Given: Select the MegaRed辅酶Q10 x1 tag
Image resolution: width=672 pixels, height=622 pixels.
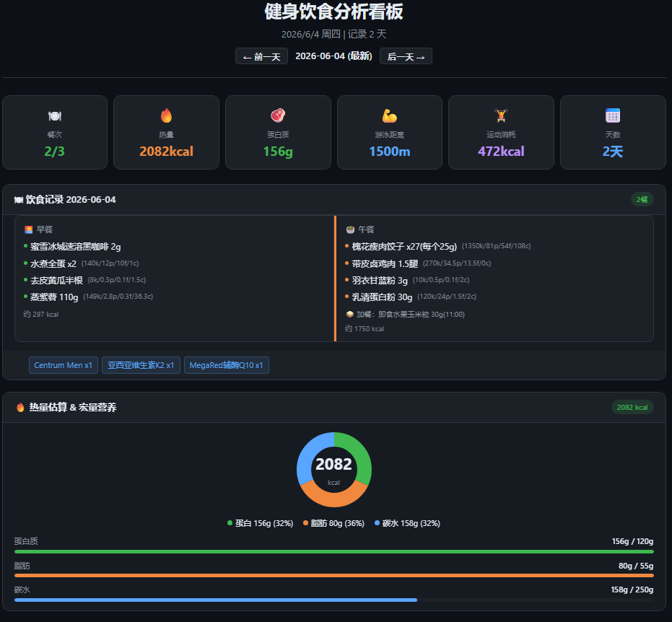Looking at the screenshot, I should pyautogui.click(x=227, y=365).
